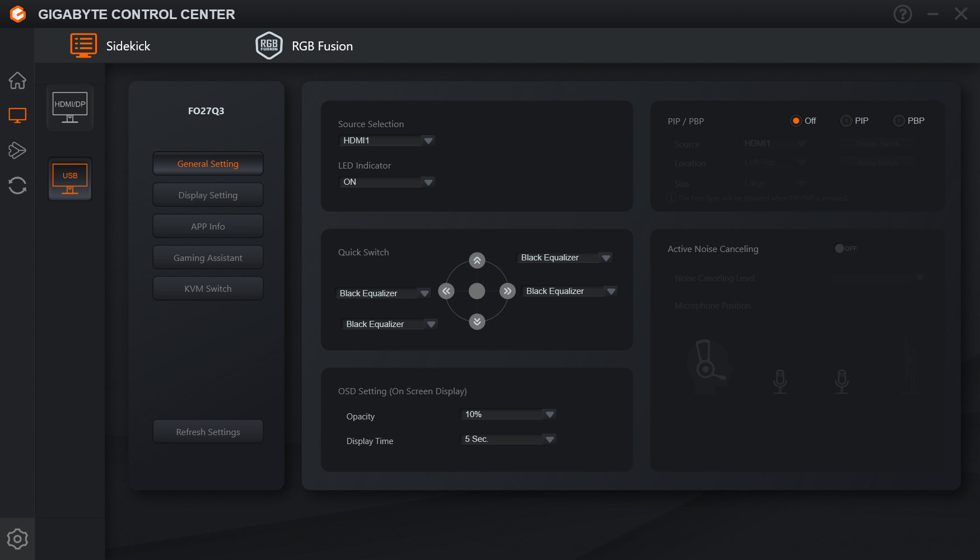Click the Quick Switch right arrow
Image resolution: width=980 pixels, height=560 pixels.
click(x=507, y=291)
